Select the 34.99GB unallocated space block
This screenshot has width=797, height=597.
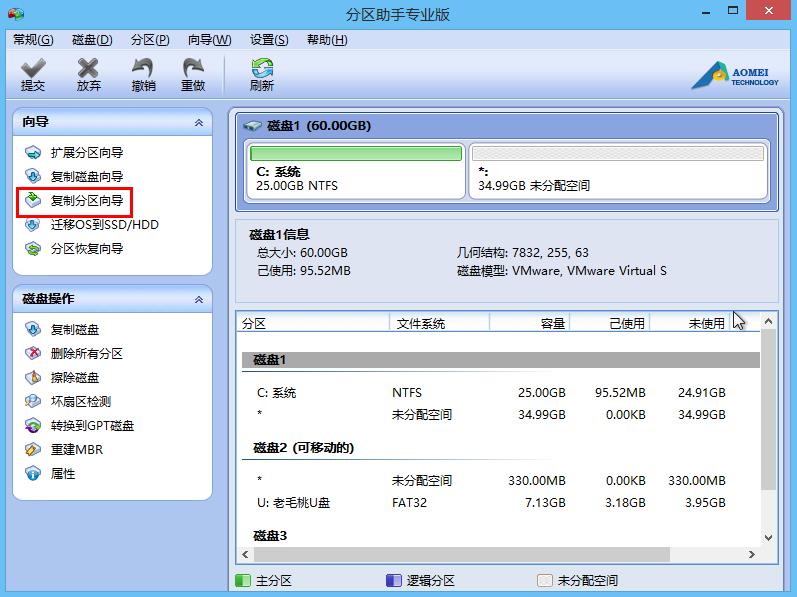click(618, 170)
